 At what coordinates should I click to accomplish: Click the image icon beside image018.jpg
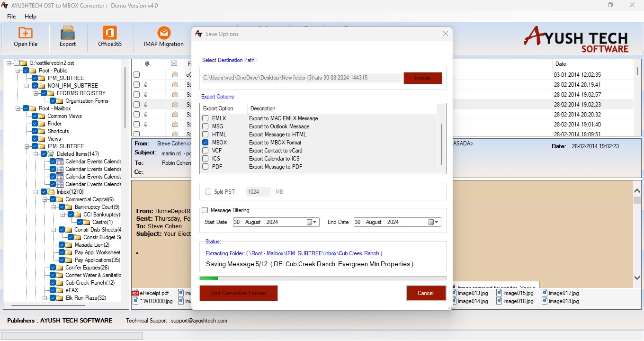coord(545,301)
